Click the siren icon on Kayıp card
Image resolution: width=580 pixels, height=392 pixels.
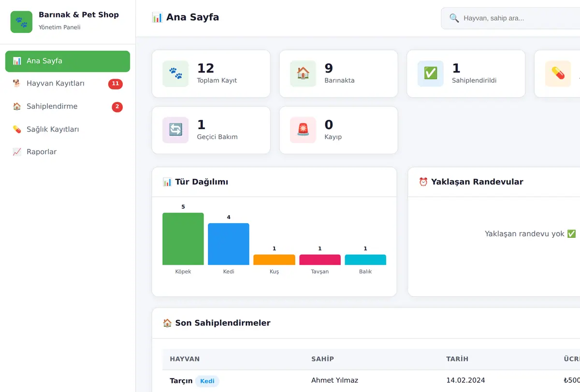(x=303, y=130)
